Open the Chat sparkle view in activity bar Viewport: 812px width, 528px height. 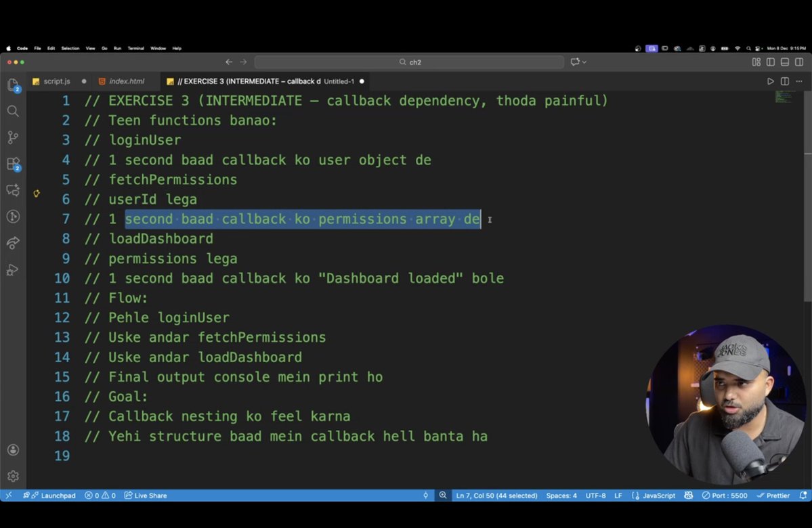13,190
